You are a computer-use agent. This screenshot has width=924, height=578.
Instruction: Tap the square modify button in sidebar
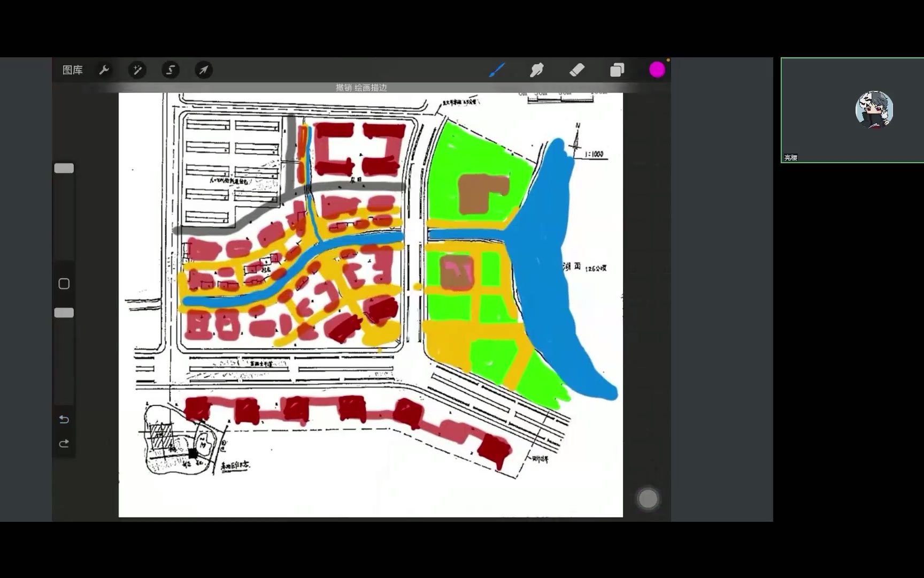[64, 284]
